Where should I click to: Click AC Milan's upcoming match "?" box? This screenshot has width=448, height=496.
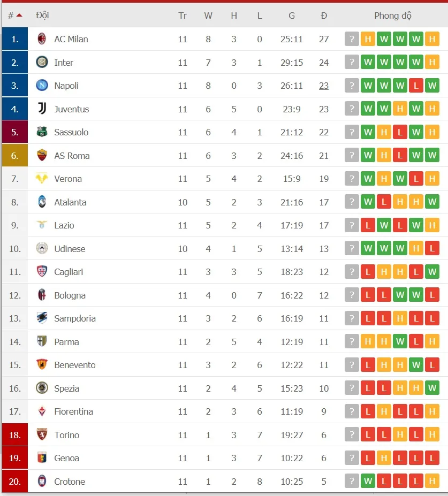(x=352, y=39)
